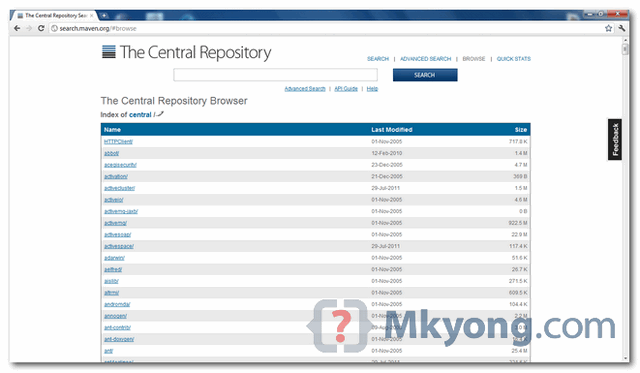Click the small arrow icon after 'central /'
Image resolution: width=640 pixels, height=373 pixels.
point(160,114)
